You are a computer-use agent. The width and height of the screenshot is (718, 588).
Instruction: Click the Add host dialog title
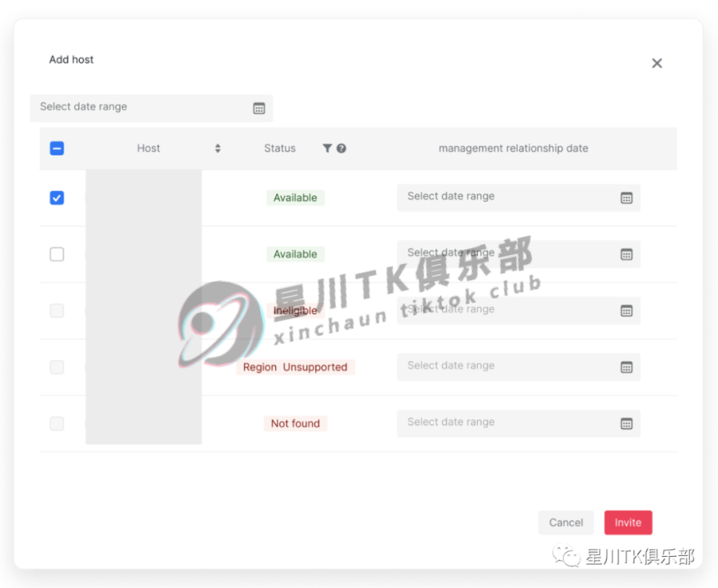[x=72, y=60]
